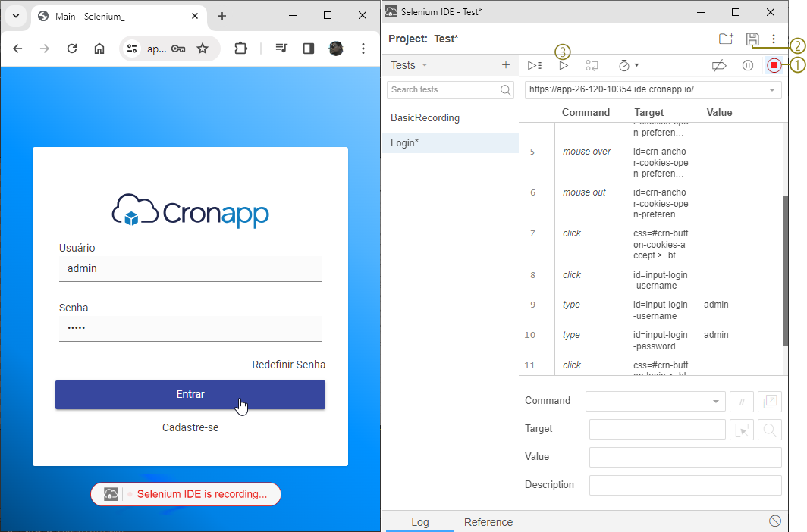
Task: Run the current test
Action: point(564,65)
